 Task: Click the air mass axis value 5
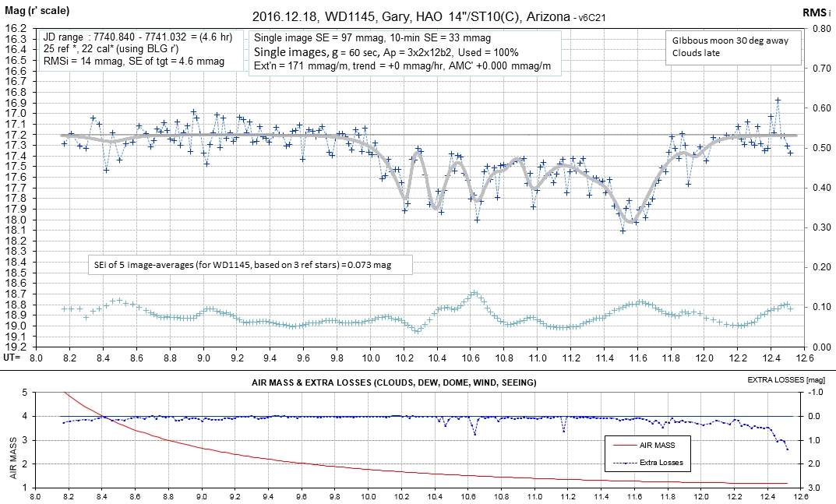point(24,393)
